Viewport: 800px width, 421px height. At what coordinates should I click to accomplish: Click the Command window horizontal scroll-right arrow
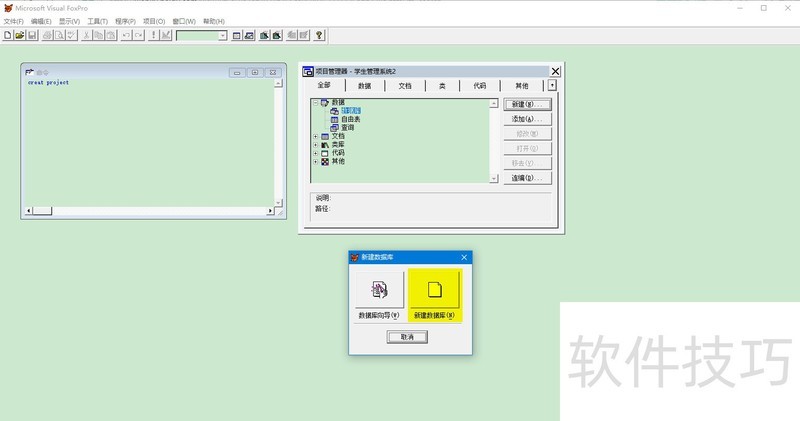pos(270,211)
